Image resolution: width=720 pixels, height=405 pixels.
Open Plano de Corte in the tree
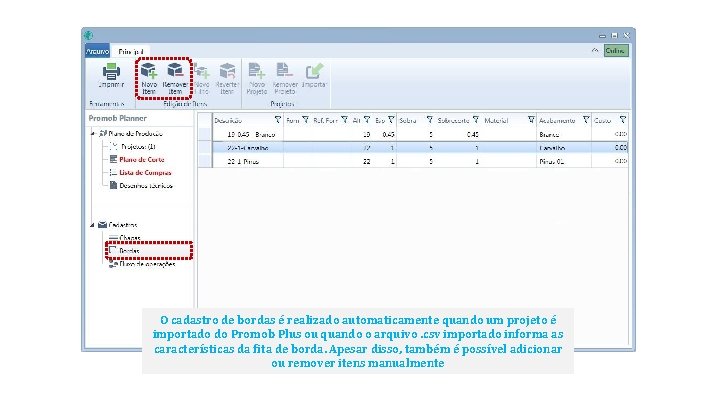tap(141, 160)
